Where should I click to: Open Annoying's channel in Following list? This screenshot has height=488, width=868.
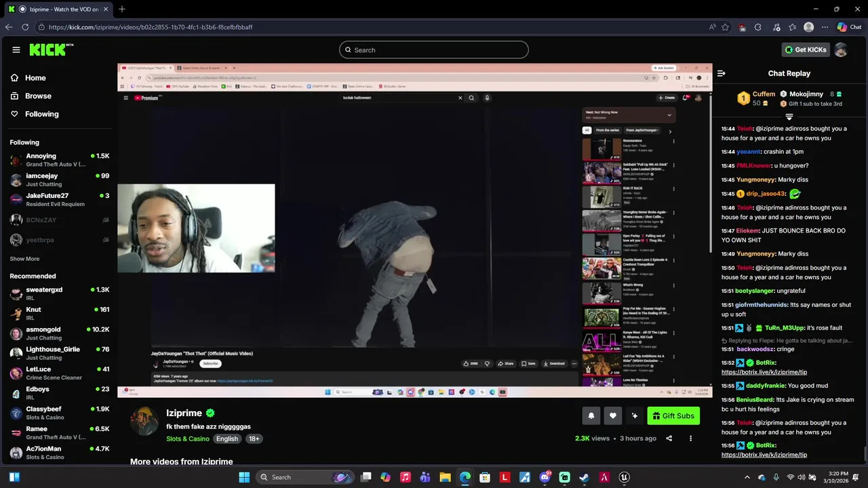60,160
